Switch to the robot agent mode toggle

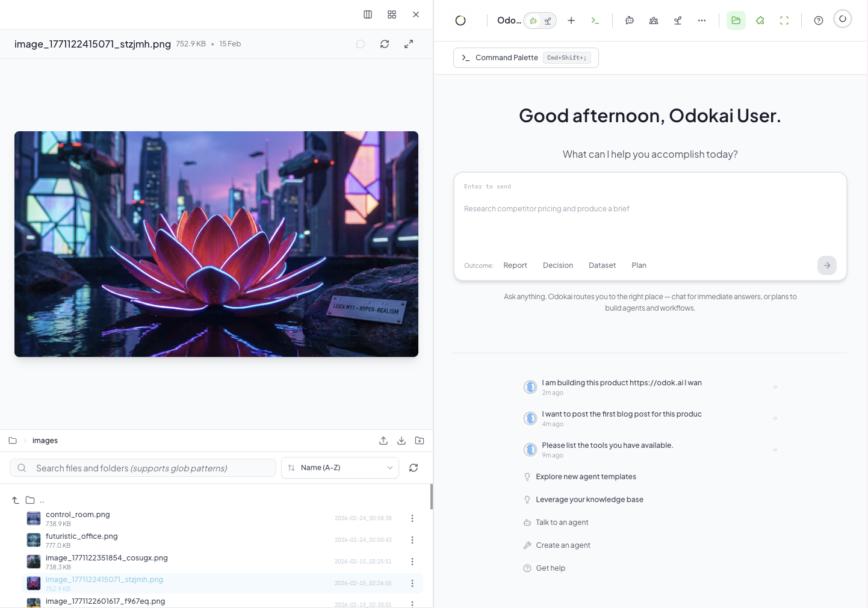[533, 21]
